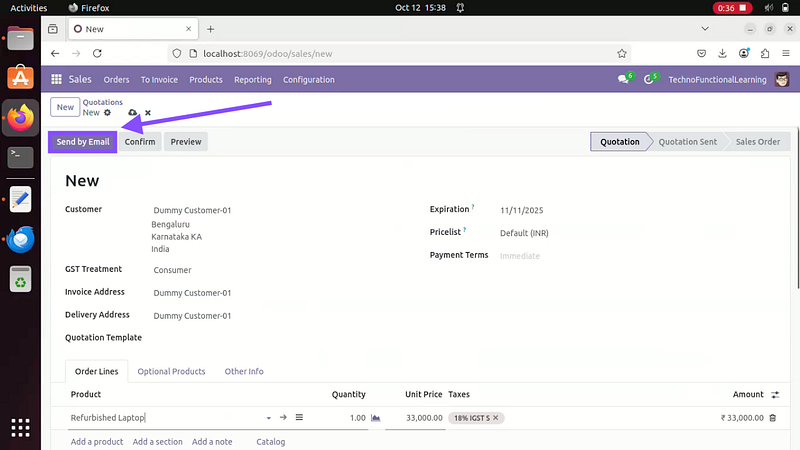
Task: Switch to the Optional Products tab
Action: (x=171, y=371)
